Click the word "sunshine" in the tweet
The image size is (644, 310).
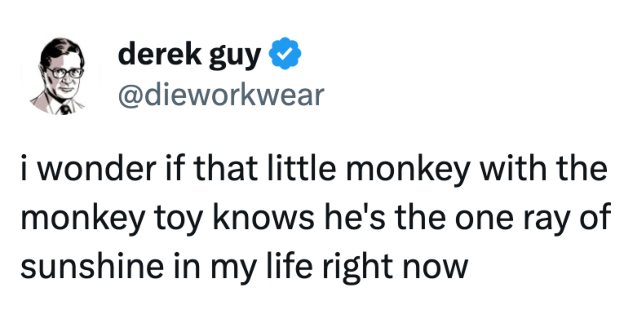click(92, 266)
